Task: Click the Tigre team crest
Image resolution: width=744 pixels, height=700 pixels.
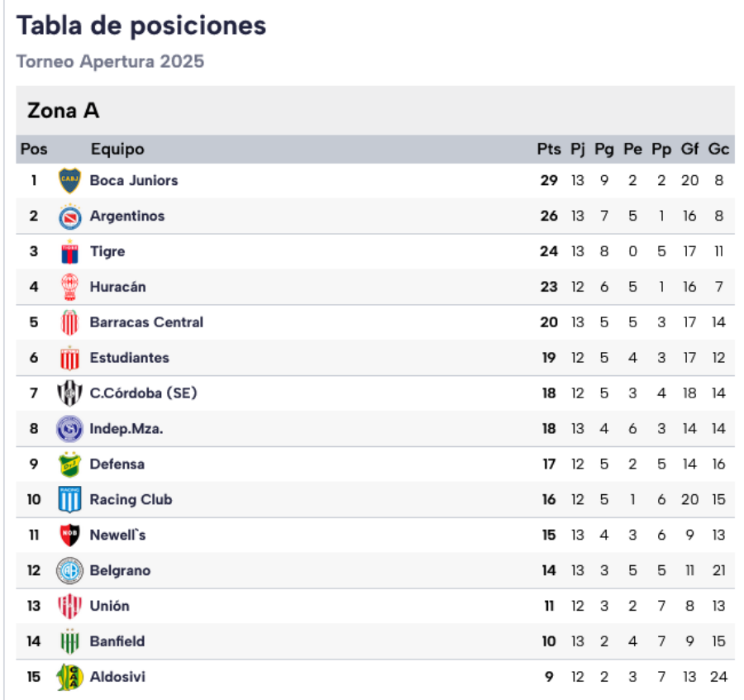Action: 70,252
